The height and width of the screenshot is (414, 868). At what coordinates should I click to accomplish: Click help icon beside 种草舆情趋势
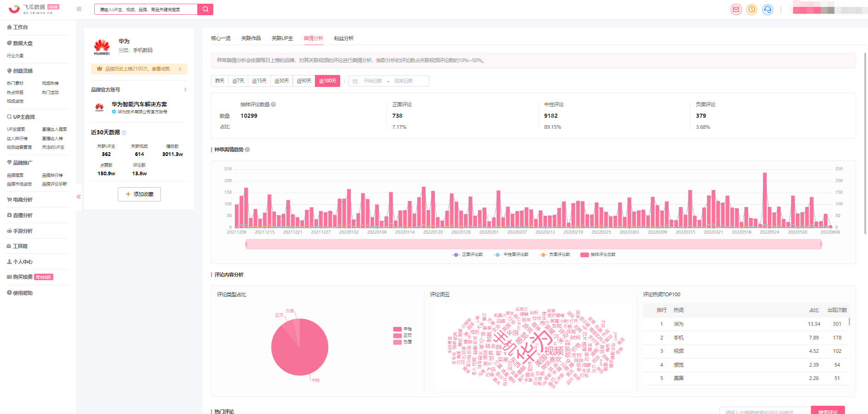pos(247,149)
